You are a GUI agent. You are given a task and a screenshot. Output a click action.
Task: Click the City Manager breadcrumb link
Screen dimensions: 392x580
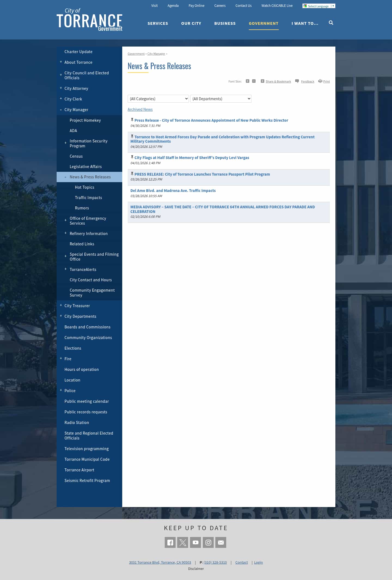156,54
